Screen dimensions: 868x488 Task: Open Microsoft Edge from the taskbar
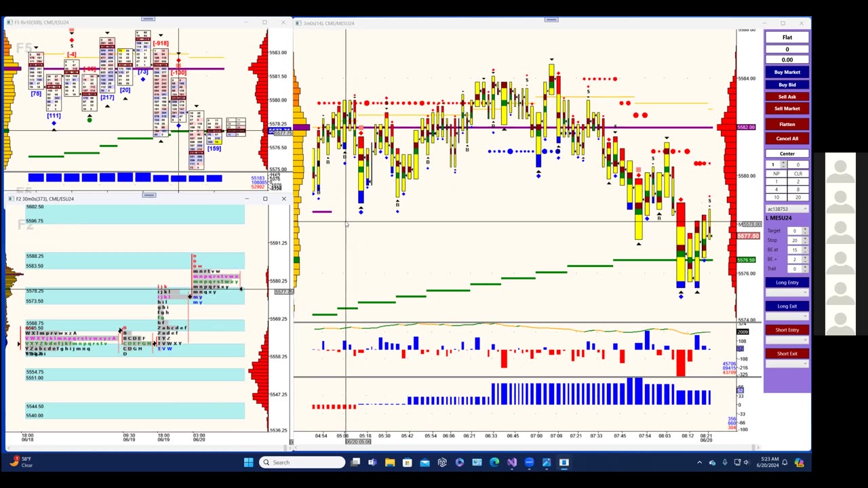pos(494,462)
